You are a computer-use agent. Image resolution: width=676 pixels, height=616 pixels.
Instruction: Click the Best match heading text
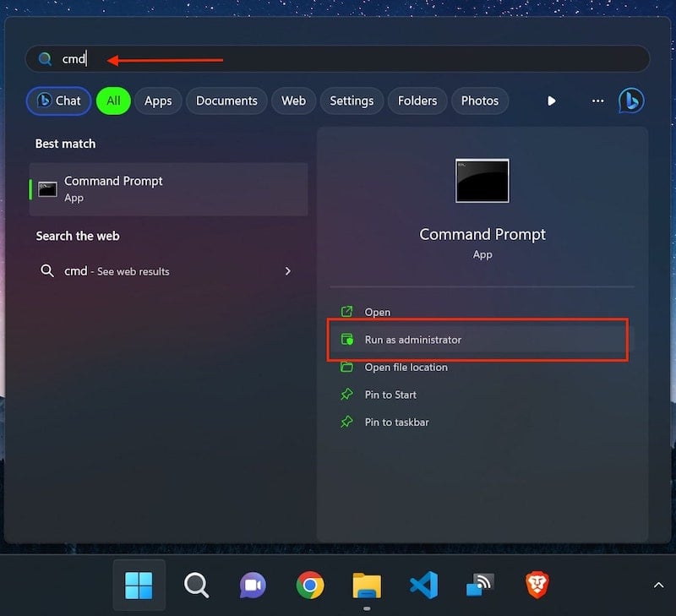click(x=66, y=144)
